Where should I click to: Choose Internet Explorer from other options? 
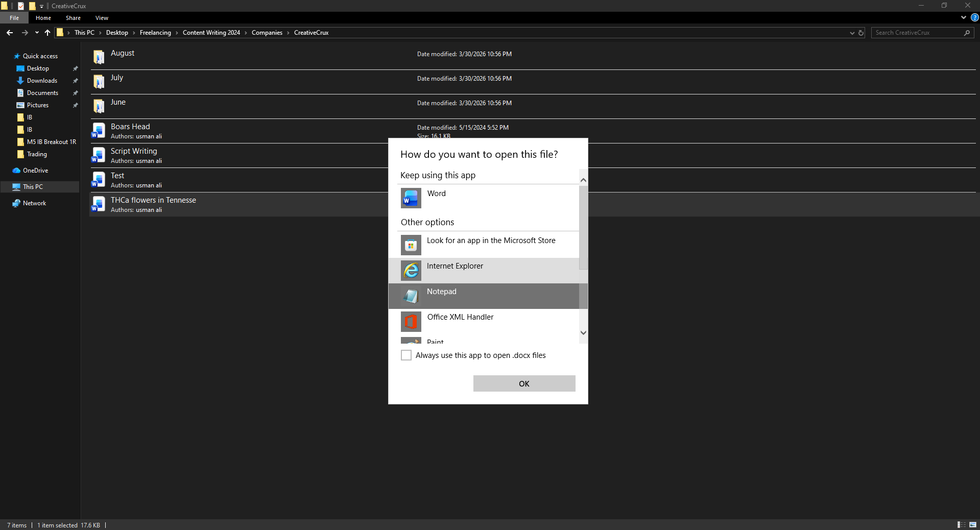pyautogui.click(x=484, y=271)
